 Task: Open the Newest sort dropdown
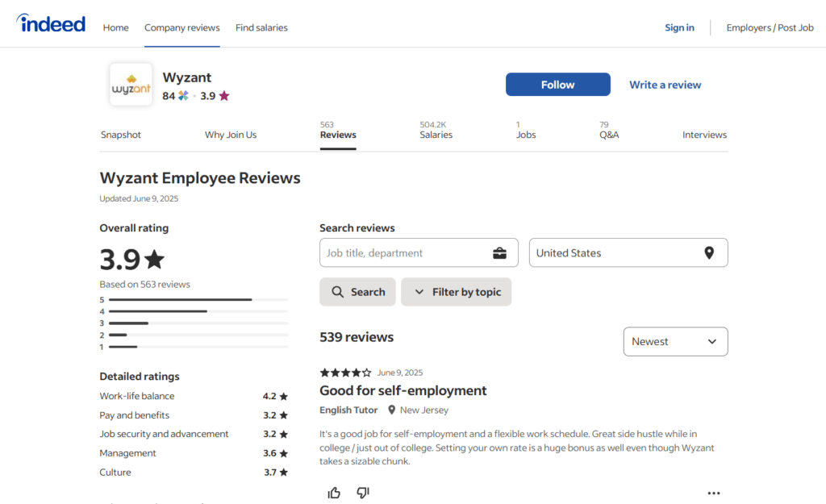[x=675, y=341]
